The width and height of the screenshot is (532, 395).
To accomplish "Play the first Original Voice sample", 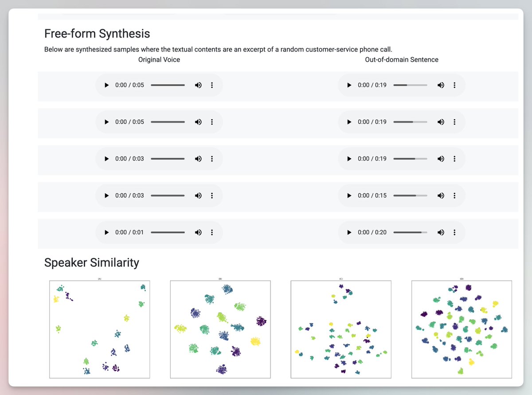I will (x=106, y=85).
